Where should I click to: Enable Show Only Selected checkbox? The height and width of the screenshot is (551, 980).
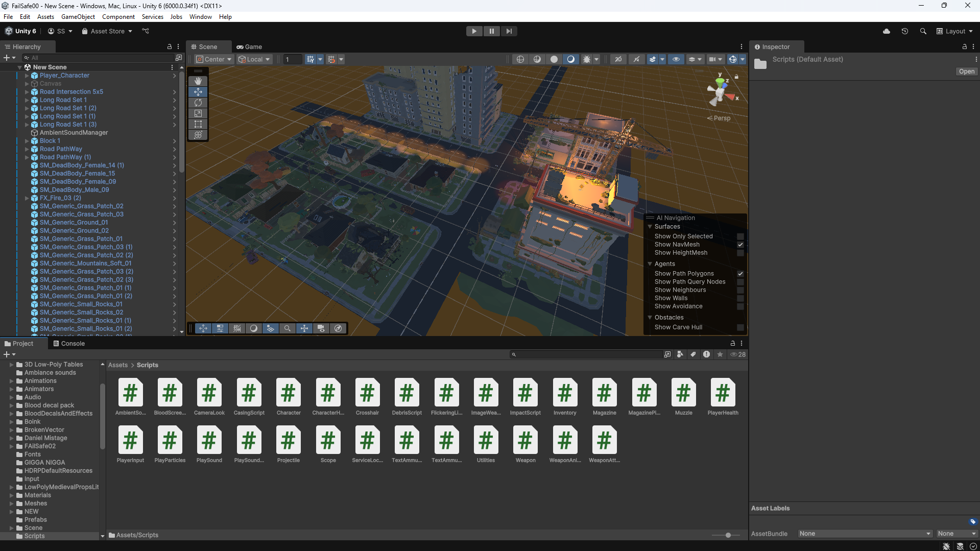click(740, 236)
